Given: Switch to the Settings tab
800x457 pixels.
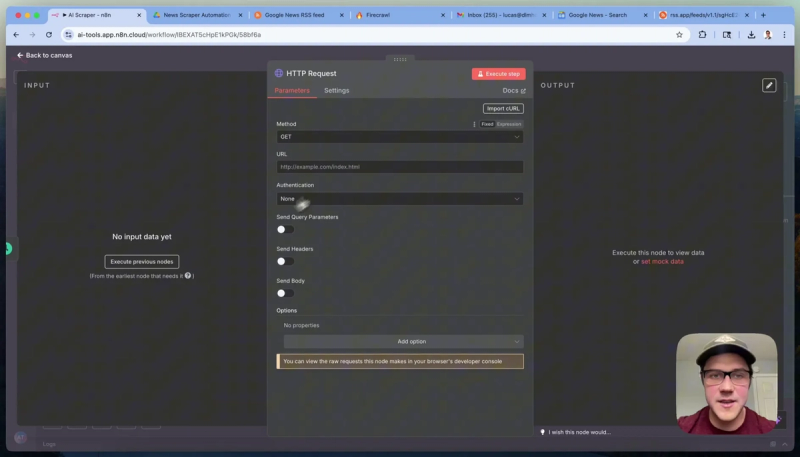Looking at the screenshot, I should coord(337,91).
